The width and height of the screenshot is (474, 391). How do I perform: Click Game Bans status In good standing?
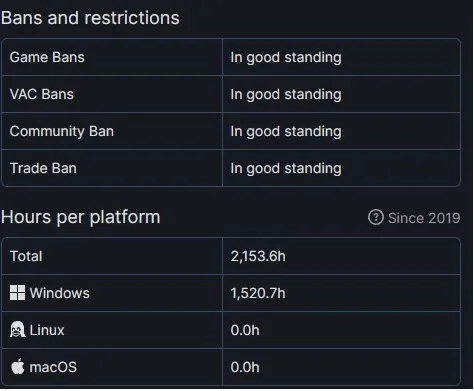286,58
